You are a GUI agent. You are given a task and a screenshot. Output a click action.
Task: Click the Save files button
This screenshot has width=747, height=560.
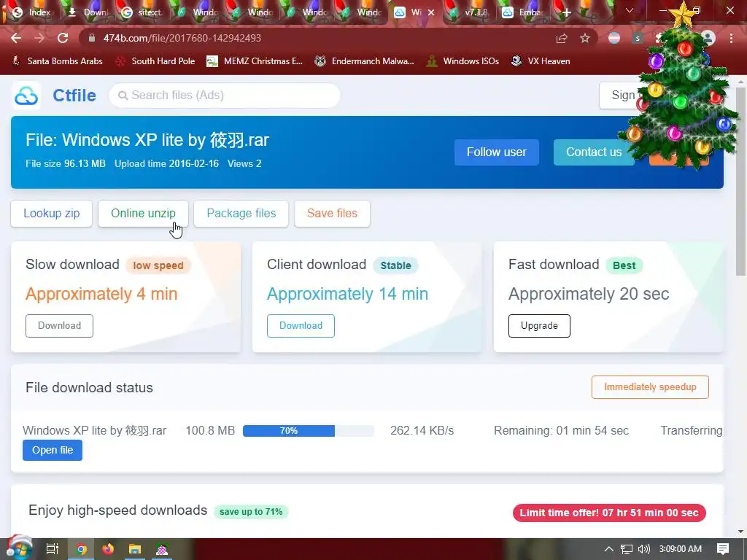pyautogui.click(x=332, y=214)
